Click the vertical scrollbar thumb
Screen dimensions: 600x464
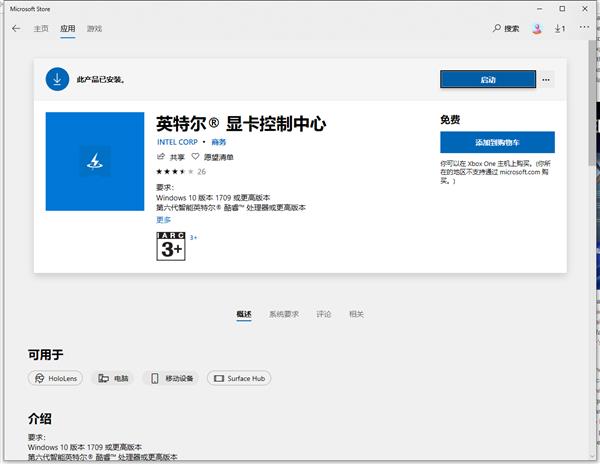coord(592,101)
